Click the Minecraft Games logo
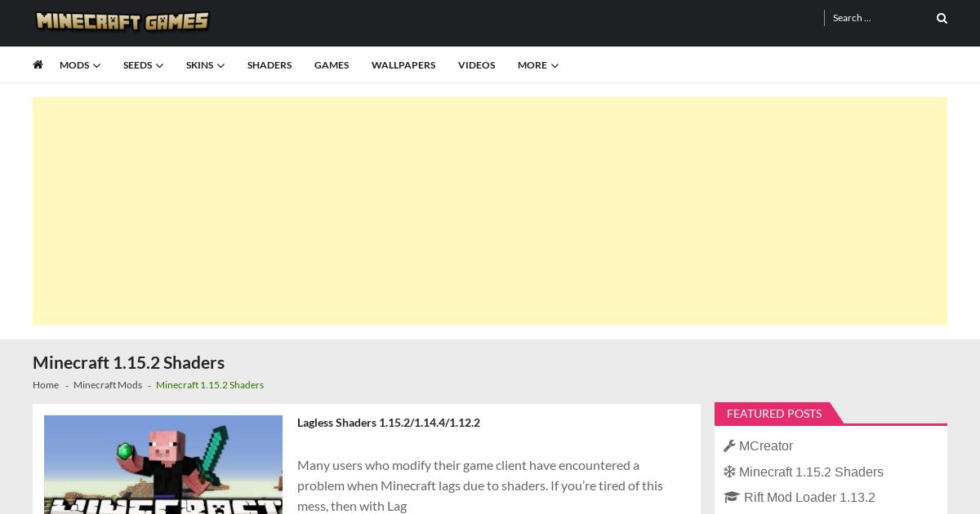The width and height of the screenshot is (980, 514). click(122, 21)
